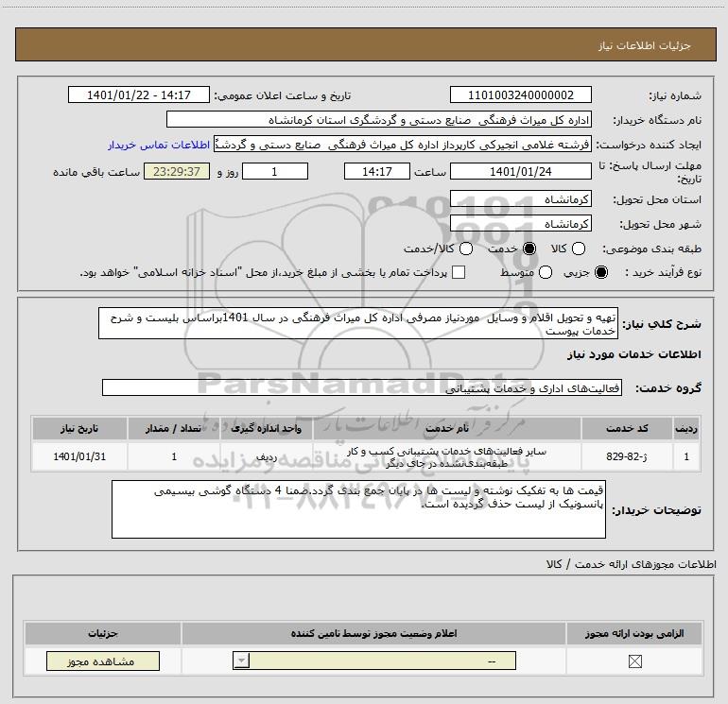Click the اطلاعات خدمات مورد نیاز heading
Screen dimensions: 728x704
point(633,354)
